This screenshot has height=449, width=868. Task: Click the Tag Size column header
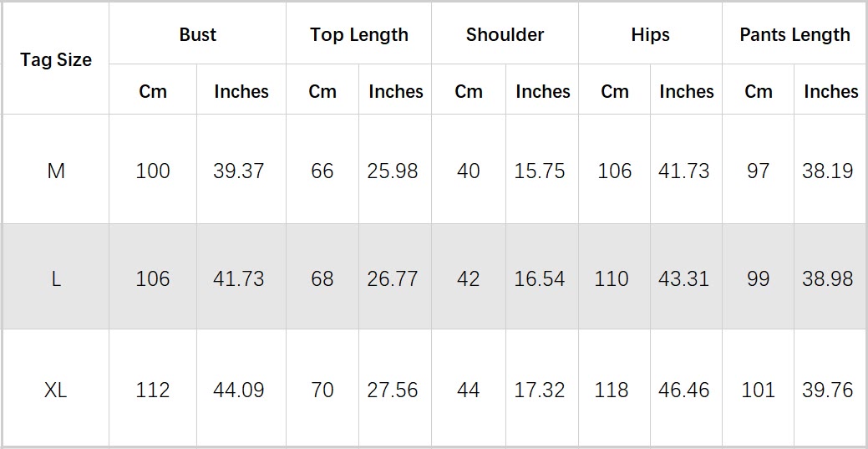pyautogui.click(x=56, y=60)
